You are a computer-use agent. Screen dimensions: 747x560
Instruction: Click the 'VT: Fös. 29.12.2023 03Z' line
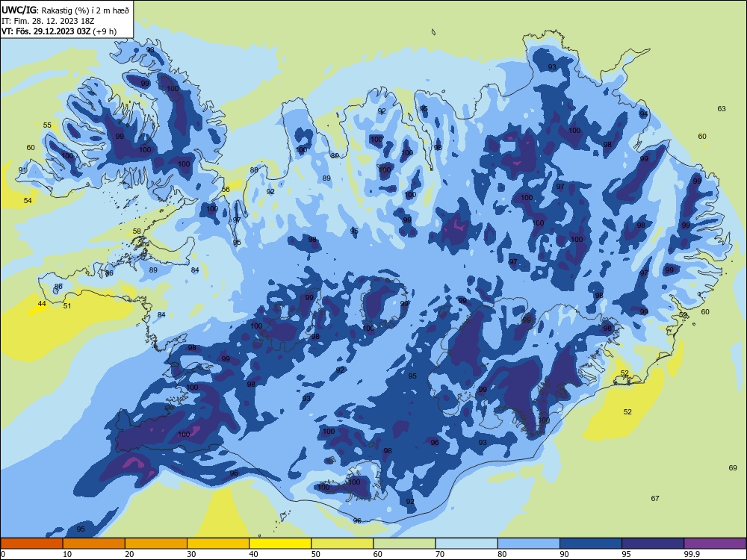click(x=46, y=31)
